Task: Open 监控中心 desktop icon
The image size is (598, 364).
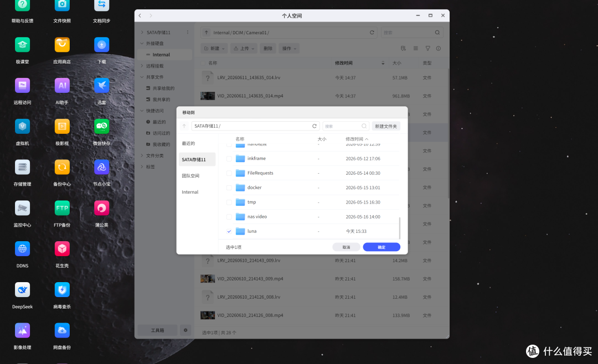Action: (x=22, y=208)
